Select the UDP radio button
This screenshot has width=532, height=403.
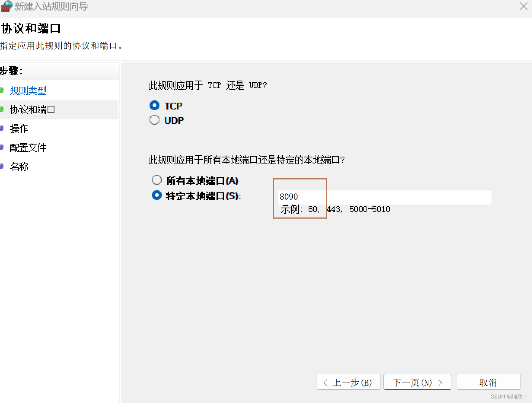tap(155, 120)
